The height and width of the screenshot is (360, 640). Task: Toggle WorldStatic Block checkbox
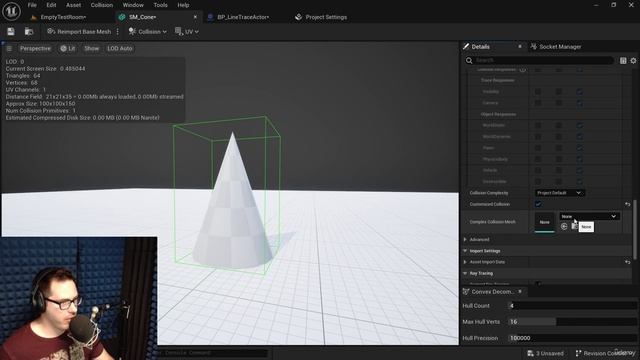click(580, 125)
